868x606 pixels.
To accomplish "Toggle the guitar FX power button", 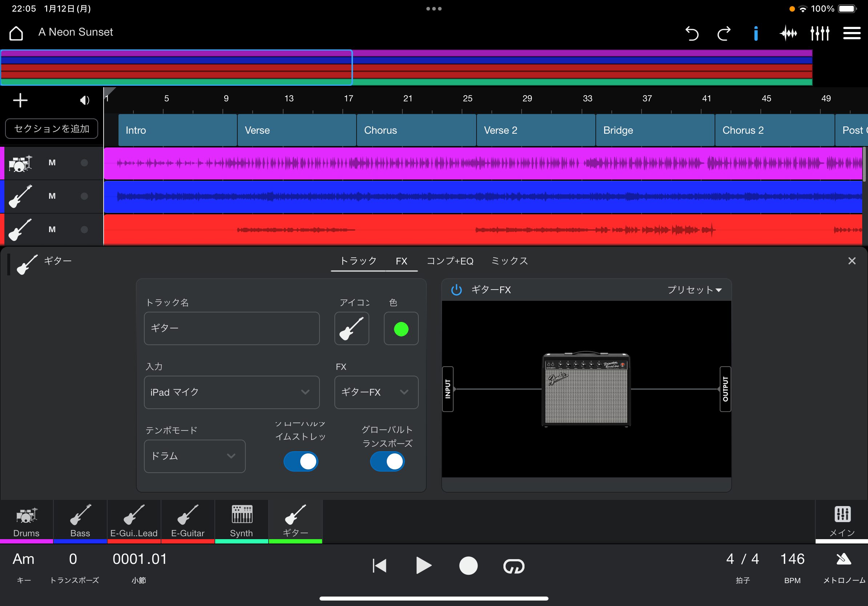I will [x=456, y=290].
